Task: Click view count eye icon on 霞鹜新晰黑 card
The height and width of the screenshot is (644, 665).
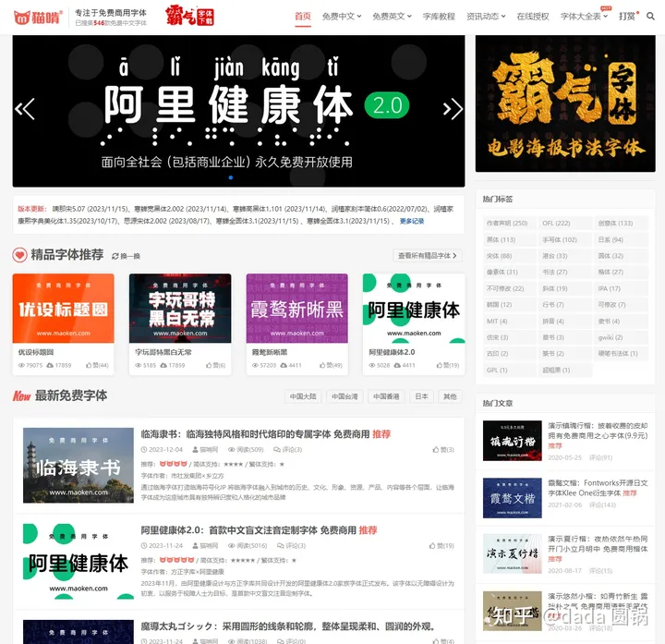Action: tap(255, 365)
